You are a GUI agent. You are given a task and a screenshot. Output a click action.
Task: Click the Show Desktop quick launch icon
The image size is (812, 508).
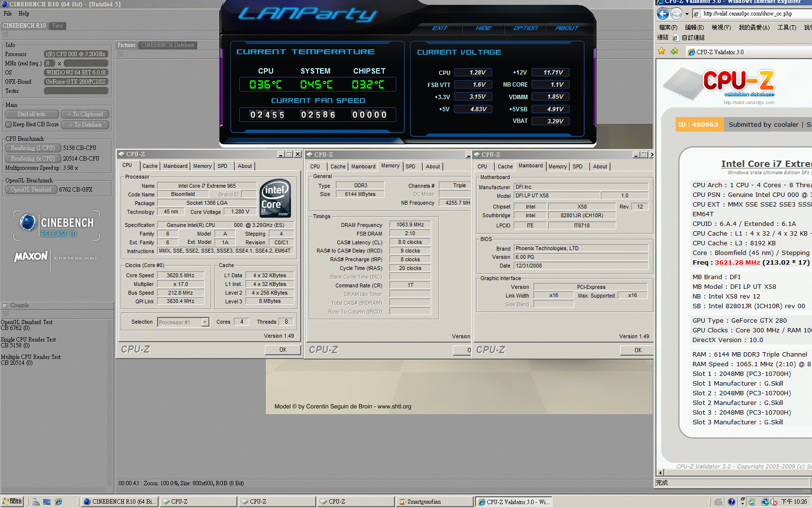tap(47, 502)
